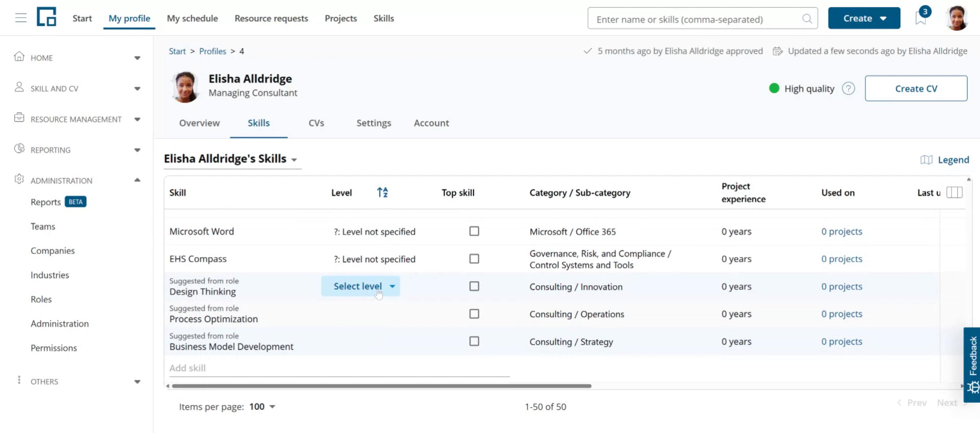980x433 pixels.
Task: Click the profile quality help icon
Action: pyautogui.click(x=848, y=89)
